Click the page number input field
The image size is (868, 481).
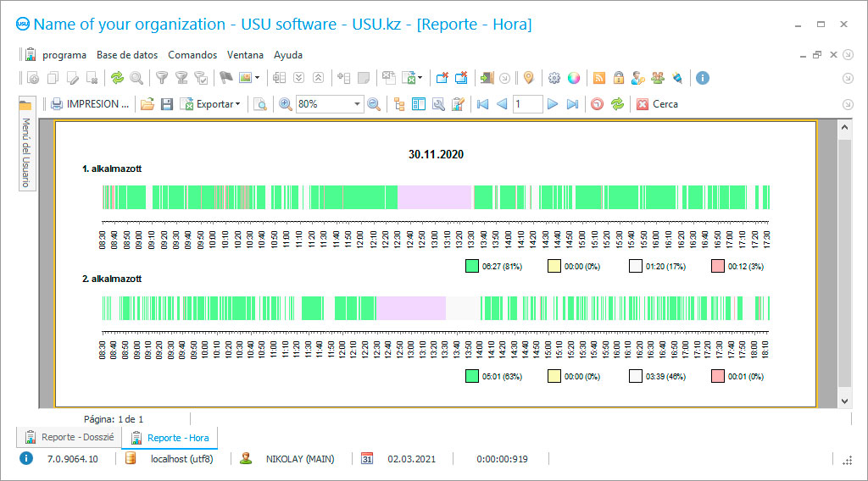pos(527,104)
